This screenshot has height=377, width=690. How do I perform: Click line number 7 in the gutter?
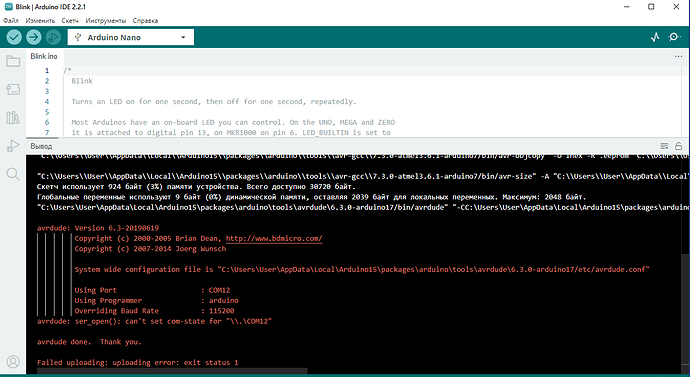point(47,132)
